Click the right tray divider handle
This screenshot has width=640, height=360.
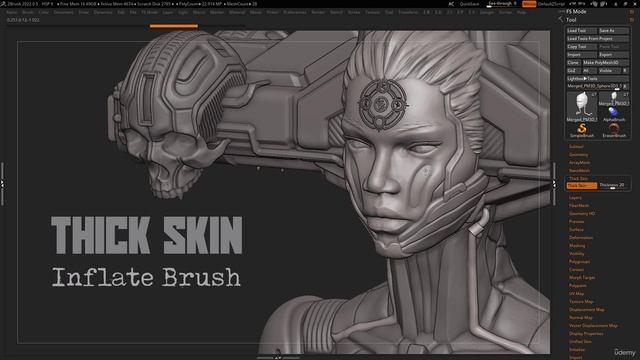(554, 184)
